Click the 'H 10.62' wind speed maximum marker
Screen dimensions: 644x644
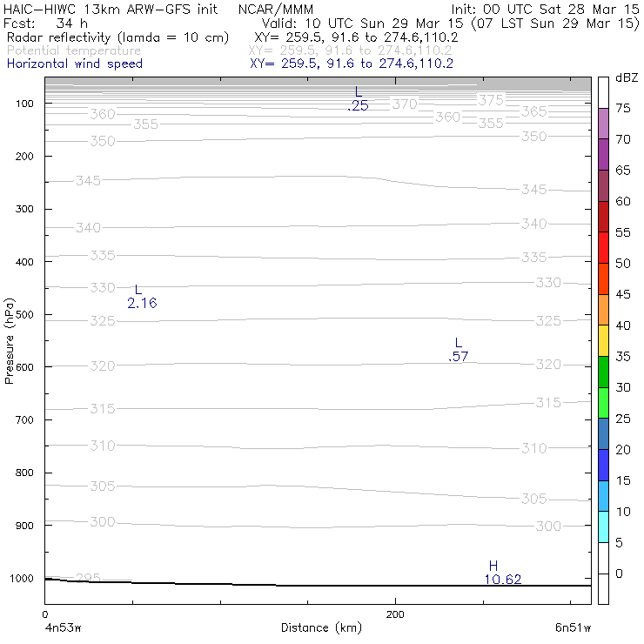pyautogui.click(x=502, y=573)
